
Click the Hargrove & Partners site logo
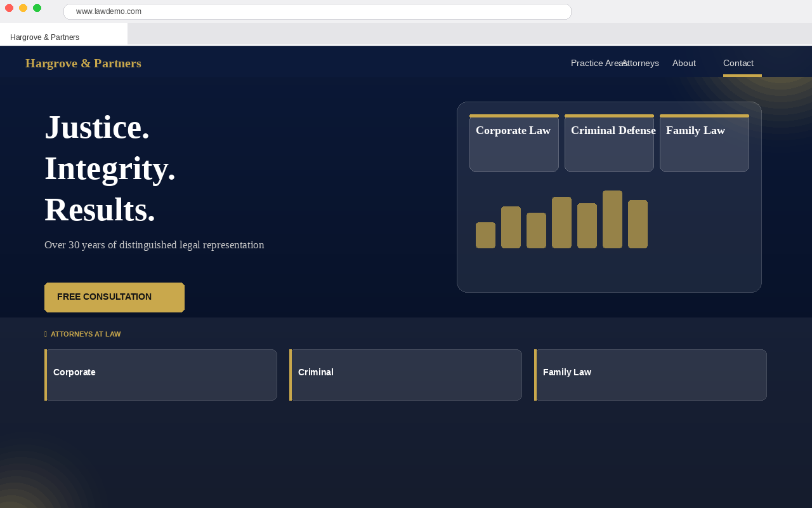[83, 63]
